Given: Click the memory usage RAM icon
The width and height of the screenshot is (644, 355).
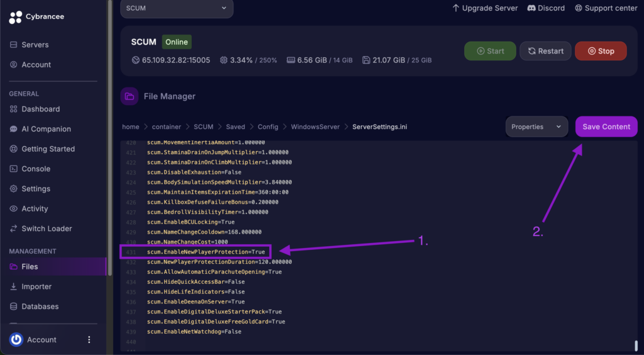Looking at the screenshot, I should coord(291,60).
